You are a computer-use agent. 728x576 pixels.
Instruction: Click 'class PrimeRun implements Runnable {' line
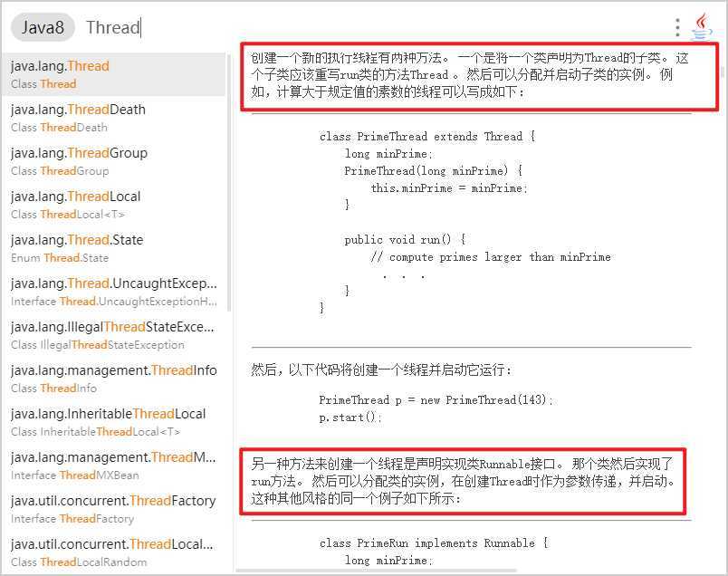point(434,543)
